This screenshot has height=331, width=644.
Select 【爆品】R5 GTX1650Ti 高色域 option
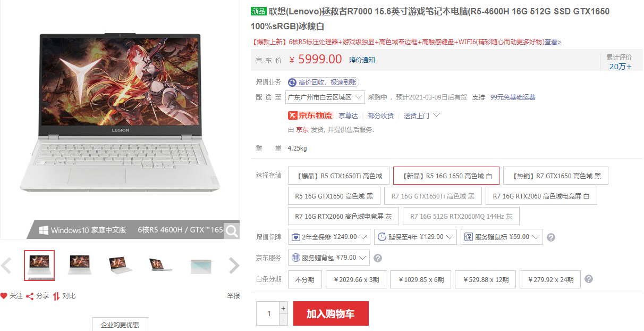[x=338, y=176]
